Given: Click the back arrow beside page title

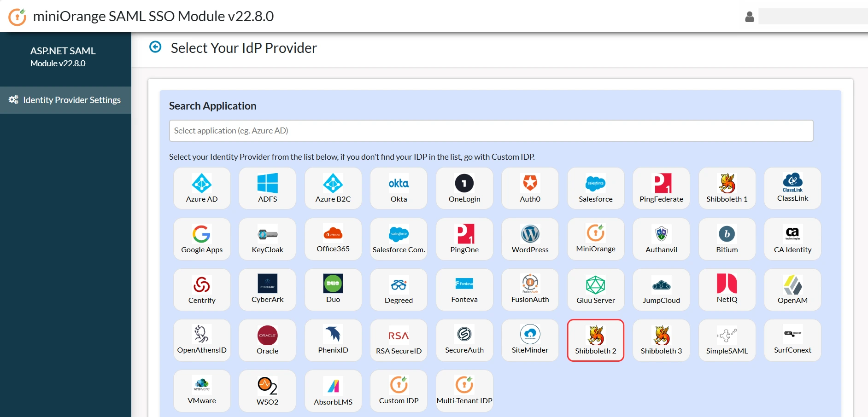Looking at the screenshot, I should (x=156, y=47).
